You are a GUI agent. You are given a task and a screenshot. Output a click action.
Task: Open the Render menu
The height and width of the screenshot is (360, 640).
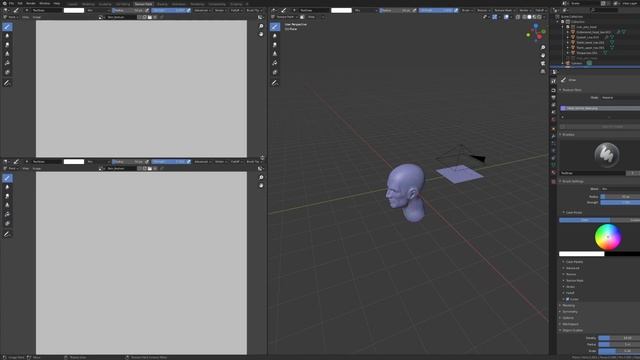(x=31, y=3)
